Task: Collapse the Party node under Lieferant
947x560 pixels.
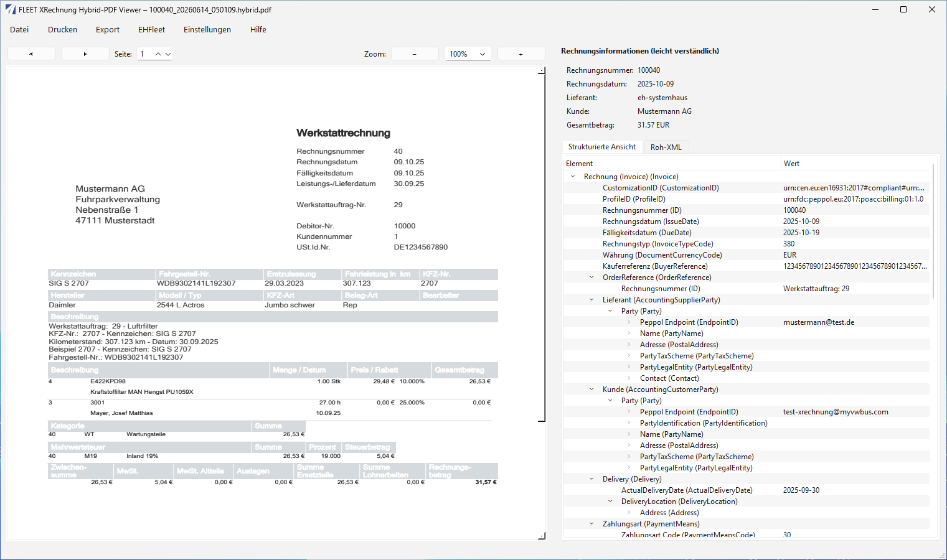Action: point(610,311)
